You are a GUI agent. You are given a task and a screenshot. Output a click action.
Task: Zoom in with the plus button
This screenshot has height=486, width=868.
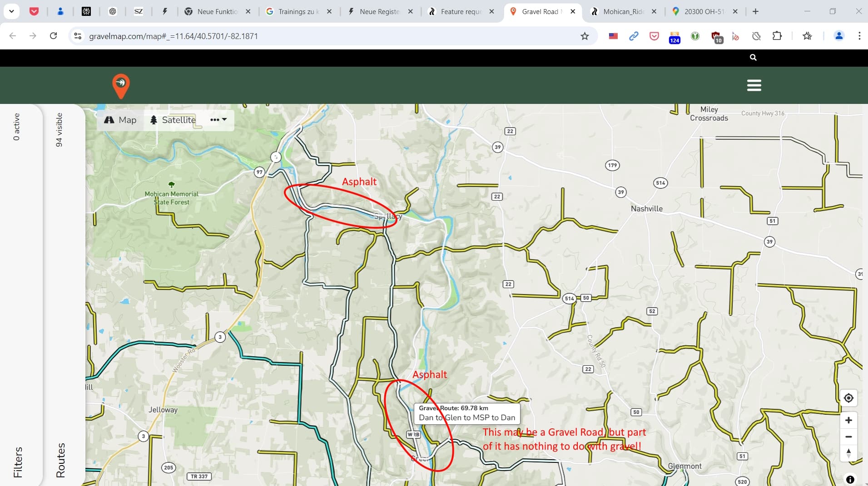(848, 420)
